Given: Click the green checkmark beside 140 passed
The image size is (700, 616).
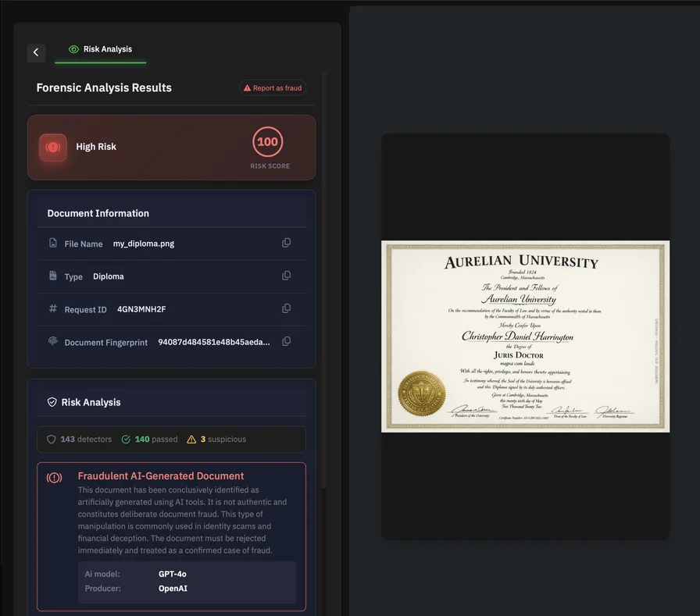Looking at the screenshot, I should [125, 439].
